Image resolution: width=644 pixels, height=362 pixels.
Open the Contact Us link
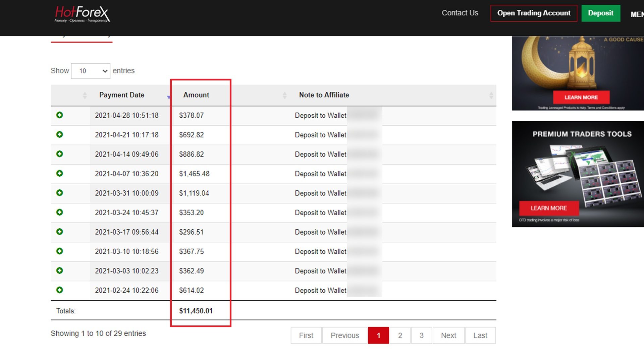click(460, 13)
